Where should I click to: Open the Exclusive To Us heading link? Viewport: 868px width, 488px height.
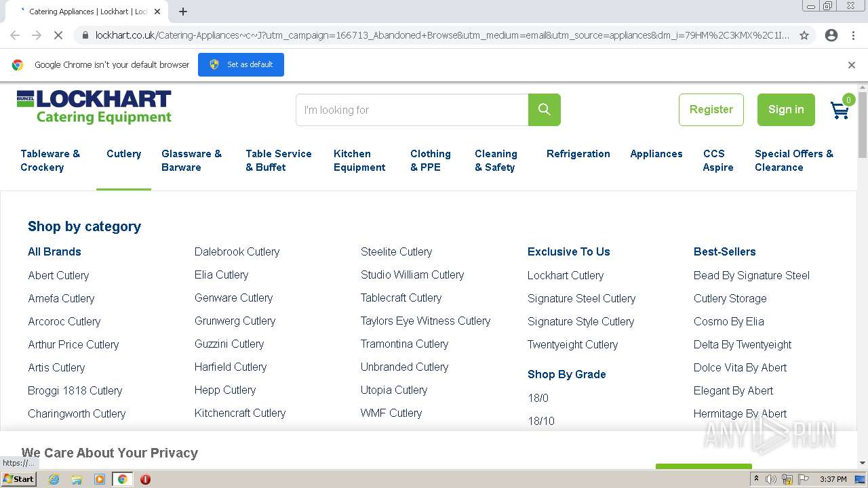click(x=568, y=251)
